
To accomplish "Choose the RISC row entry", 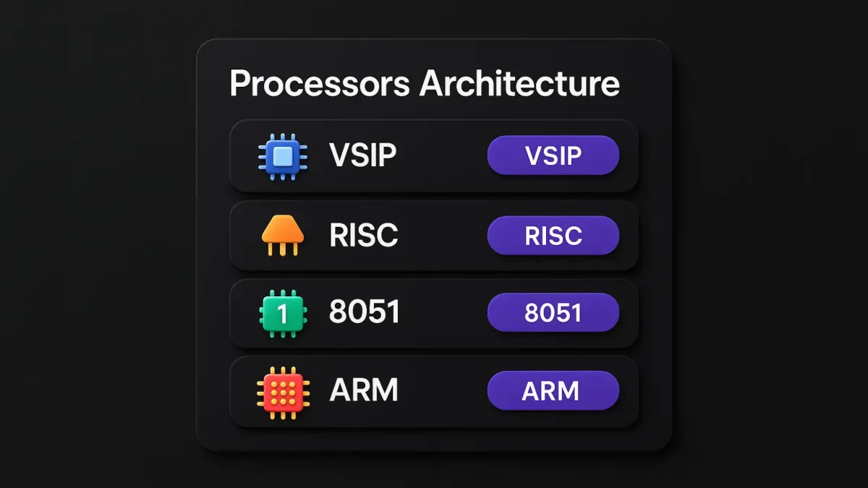I will (432, 235).
